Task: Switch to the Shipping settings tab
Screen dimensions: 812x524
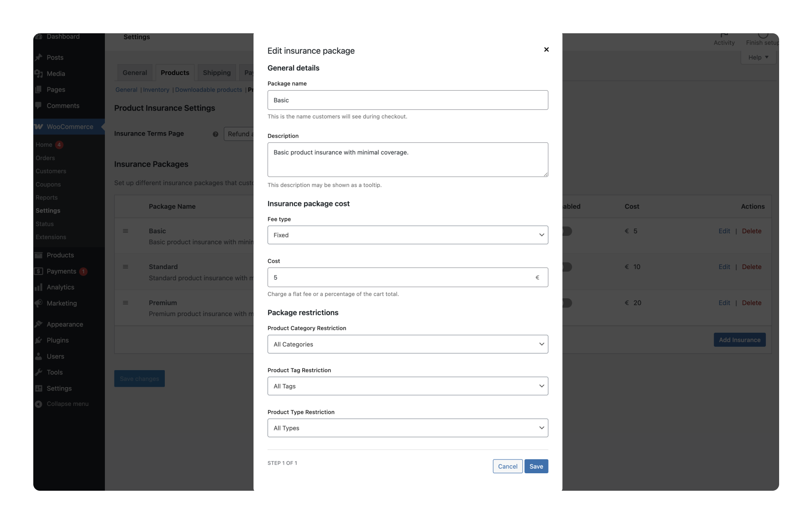Action: (x=216, y=72)
